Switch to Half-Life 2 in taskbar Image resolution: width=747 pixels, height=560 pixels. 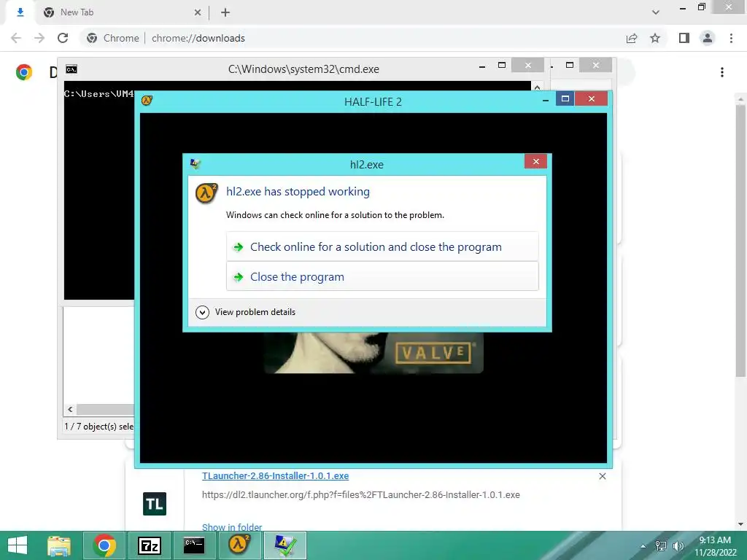[239, 545]
